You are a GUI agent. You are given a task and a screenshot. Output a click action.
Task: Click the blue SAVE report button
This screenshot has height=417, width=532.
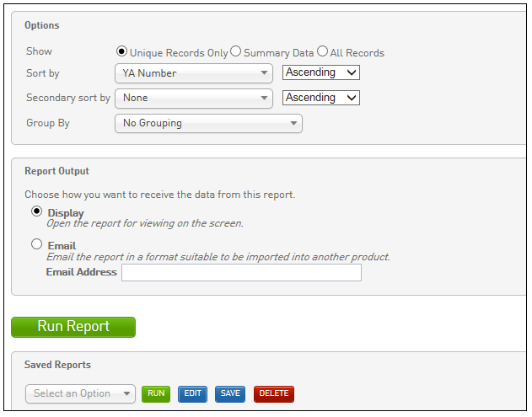click(230, 394)
